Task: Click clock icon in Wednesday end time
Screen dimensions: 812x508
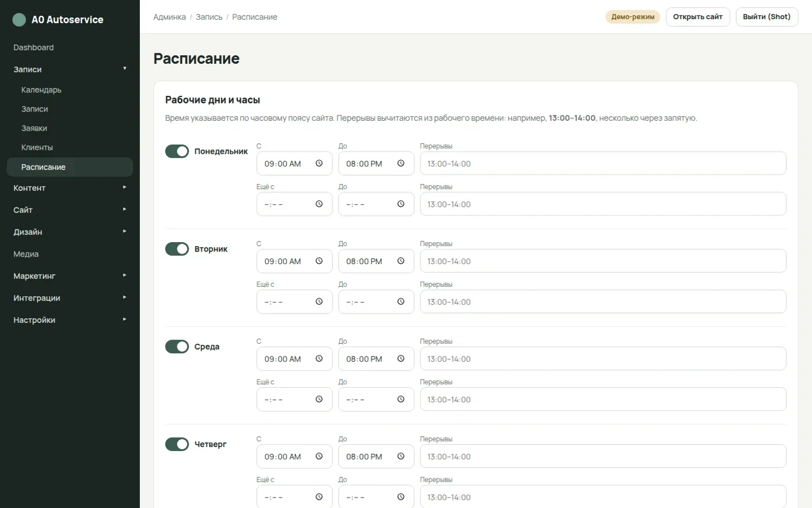Action: tap(401, 359)
